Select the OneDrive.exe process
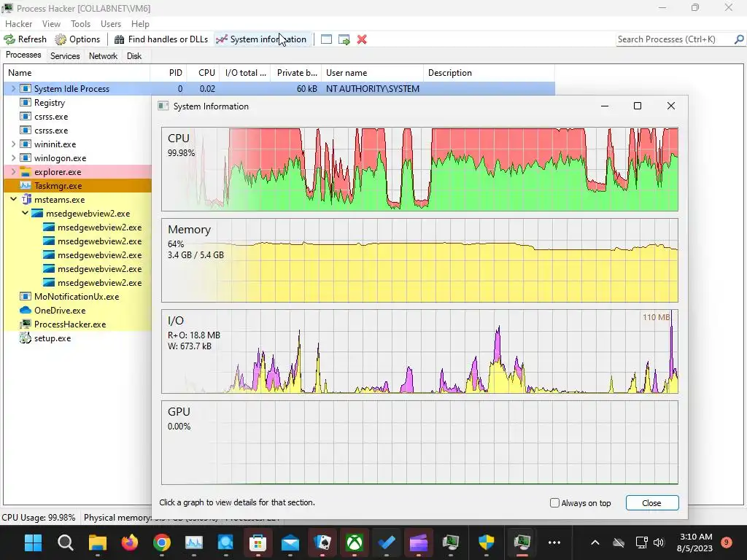The height and width of the screenshot is (560, 747). pos(77,311)
